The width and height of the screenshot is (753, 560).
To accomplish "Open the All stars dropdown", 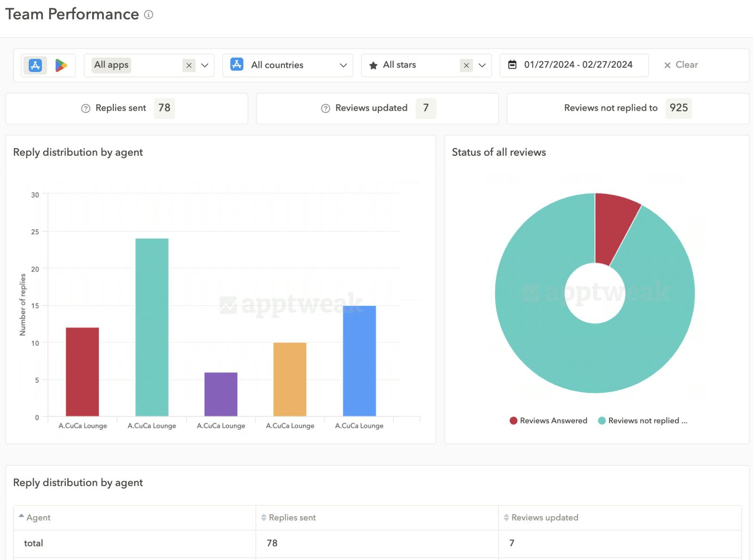I will click(x=481, y=65).
